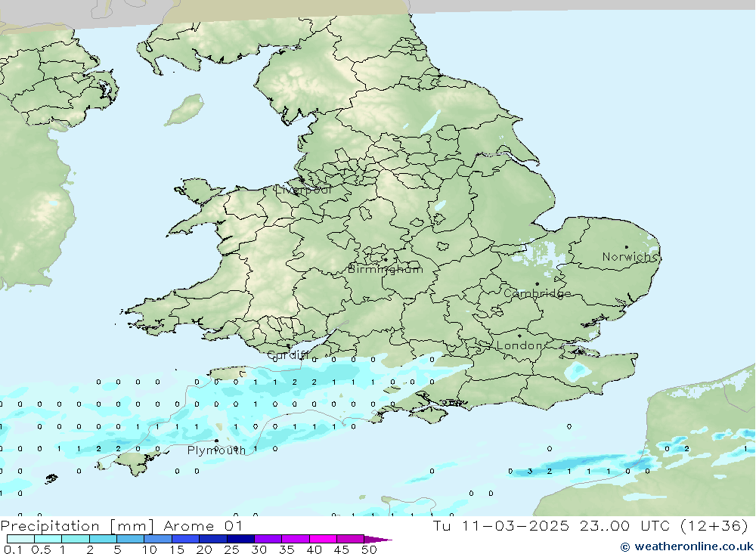Click the 'Precipitation [mm] Arome 01' title

tap(122, 526)
